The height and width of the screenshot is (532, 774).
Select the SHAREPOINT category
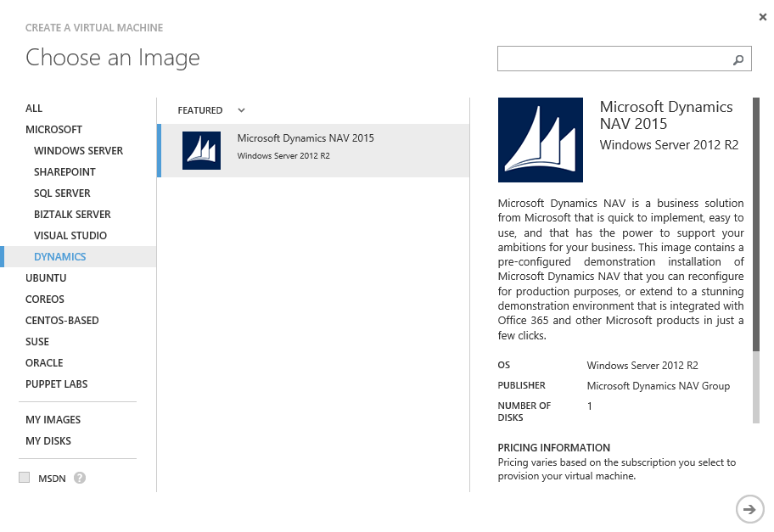[63, 171]
